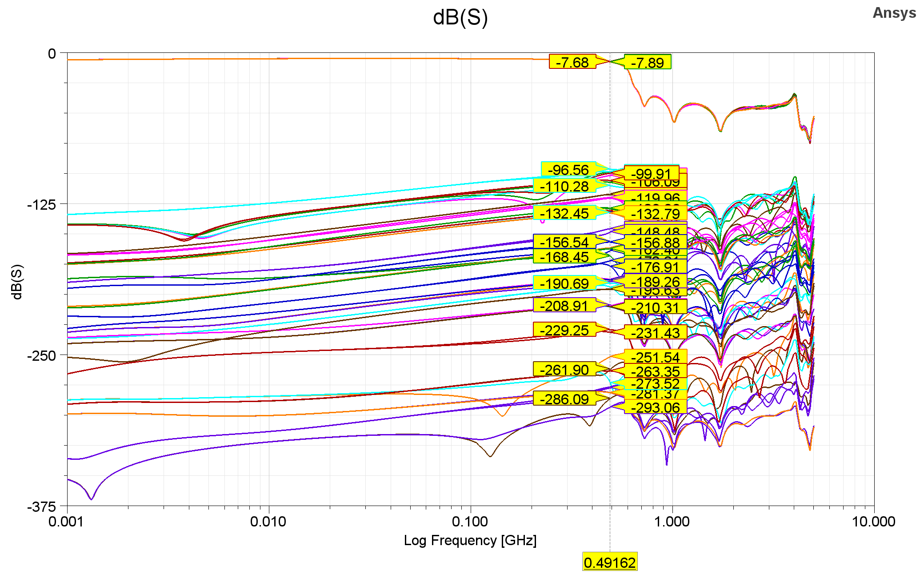Click the dB(S) plot title
The width and height of the screenshot is (924, 574).
[460, 18]
